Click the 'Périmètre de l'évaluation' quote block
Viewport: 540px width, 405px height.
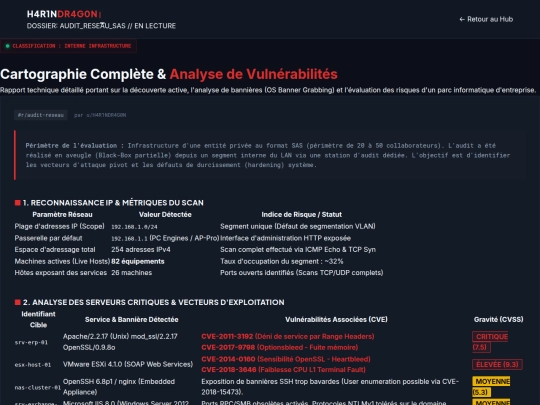pos(270,155)
